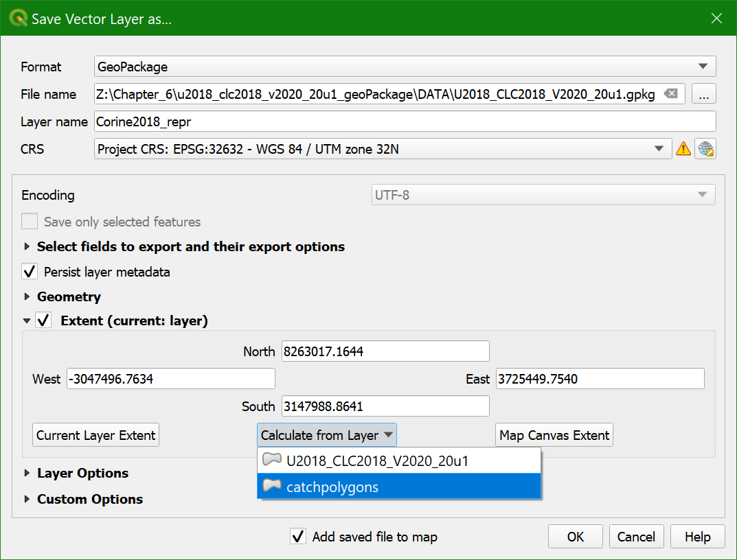Clear the File name field with the erase icon
Screen dimensions: 737x560
coord(671,93)
